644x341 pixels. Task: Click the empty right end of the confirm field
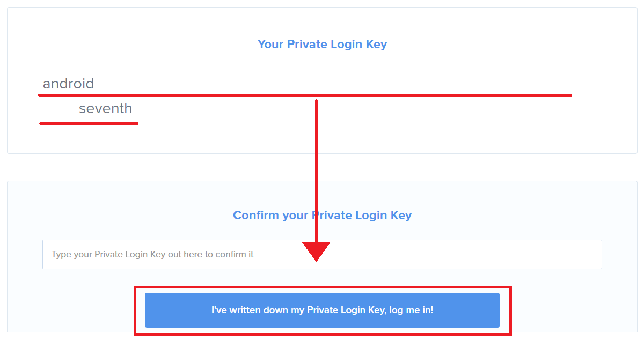[563, 254]
